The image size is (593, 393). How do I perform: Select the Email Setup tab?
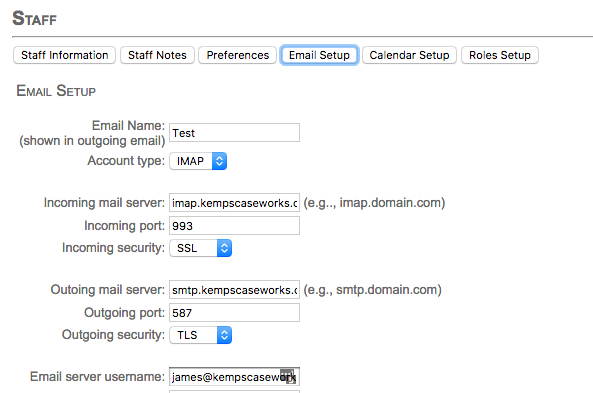click(319, 55)
